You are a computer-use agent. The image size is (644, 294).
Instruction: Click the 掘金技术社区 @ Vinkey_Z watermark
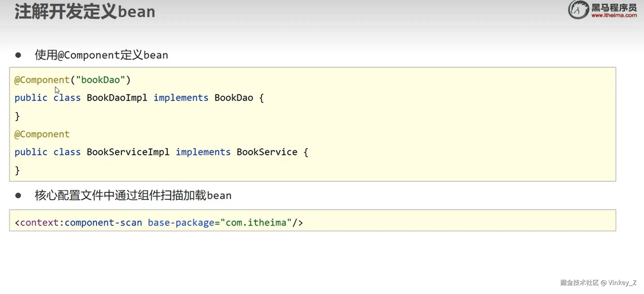pos(598,282)
